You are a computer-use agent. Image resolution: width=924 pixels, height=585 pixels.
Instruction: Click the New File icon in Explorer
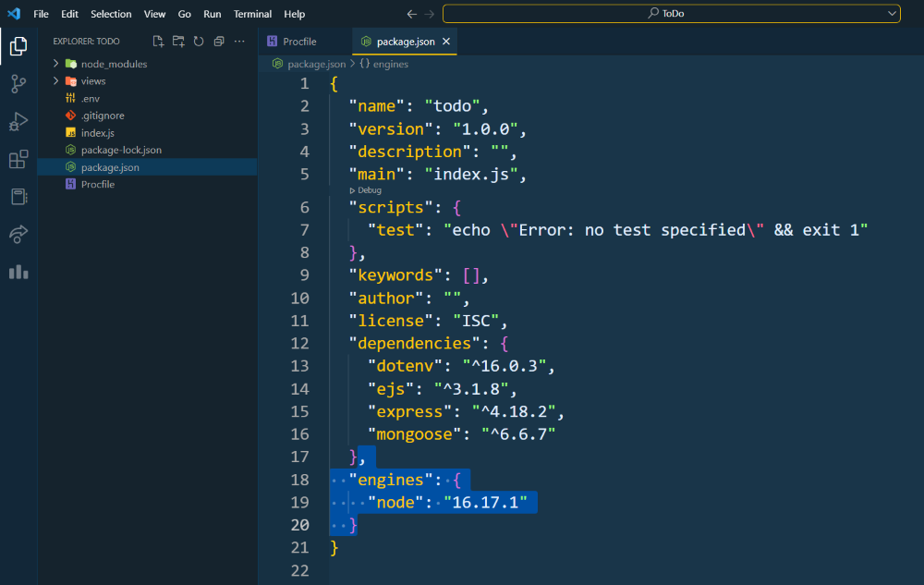158,42
